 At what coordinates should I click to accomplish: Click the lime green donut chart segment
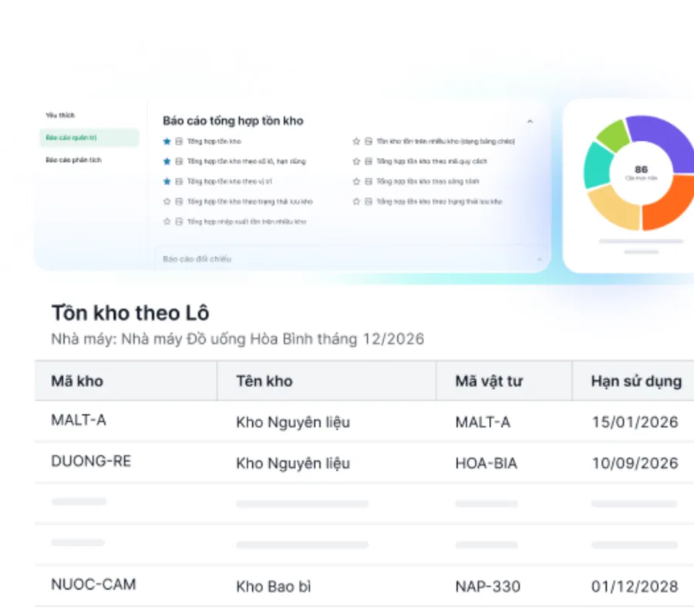click(613, 135)
